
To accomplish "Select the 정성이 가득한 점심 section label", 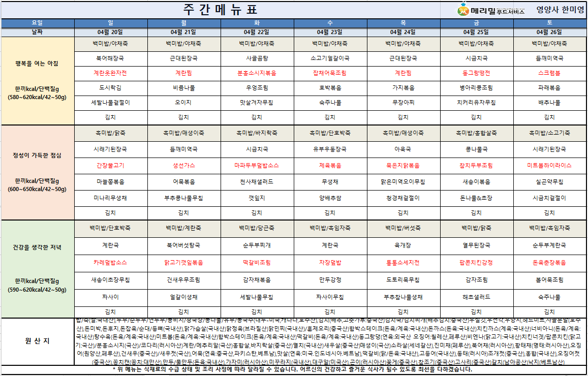I will (38, 155).
